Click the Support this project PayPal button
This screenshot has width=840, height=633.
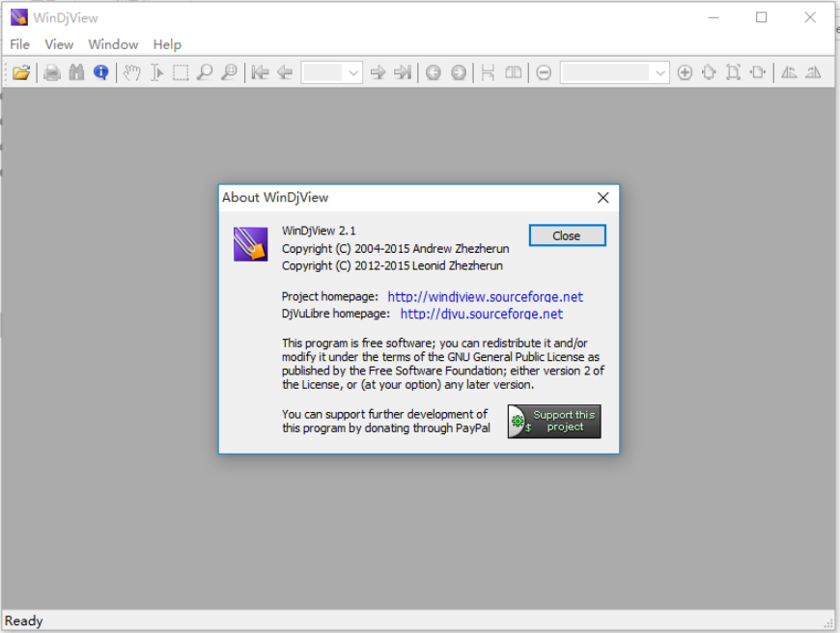554,421
